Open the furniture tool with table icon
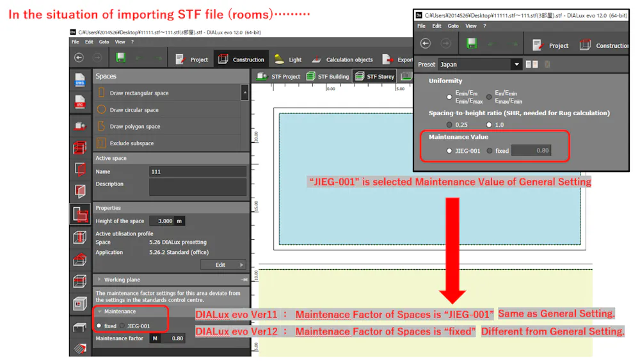 pos(79,327)
